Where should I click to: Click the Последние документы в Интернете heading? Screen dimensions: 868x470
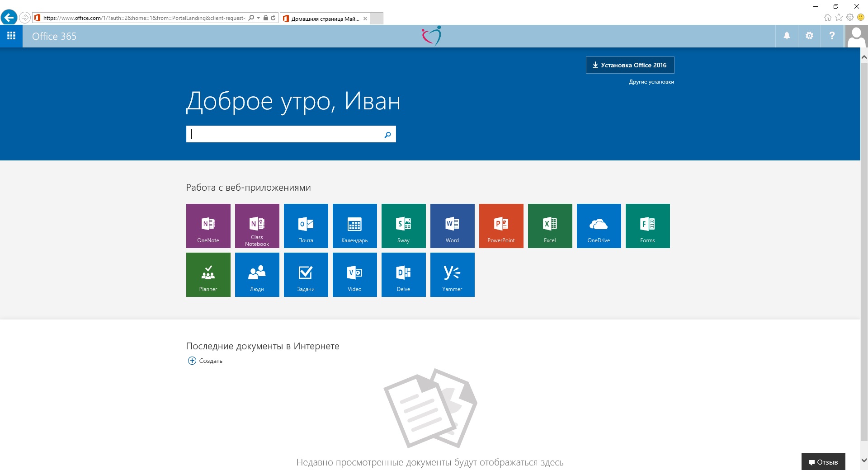tap(263, 346)
